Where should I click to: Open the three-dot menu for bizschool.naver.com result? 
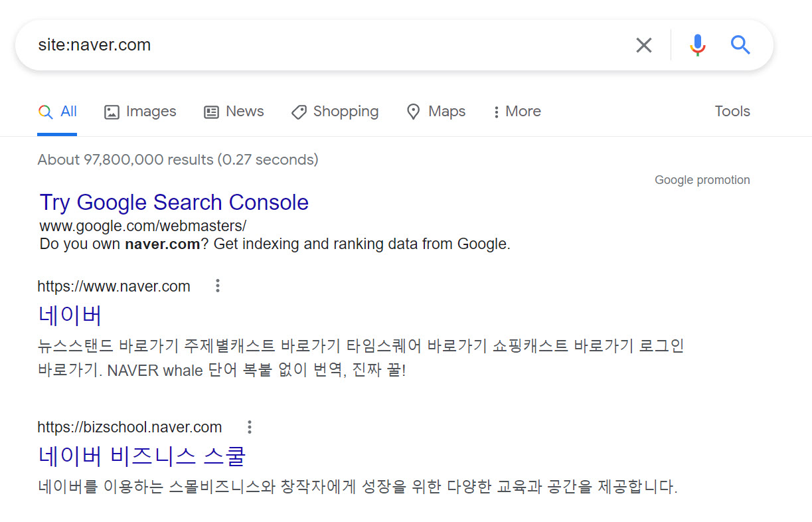tap(249, 427)
